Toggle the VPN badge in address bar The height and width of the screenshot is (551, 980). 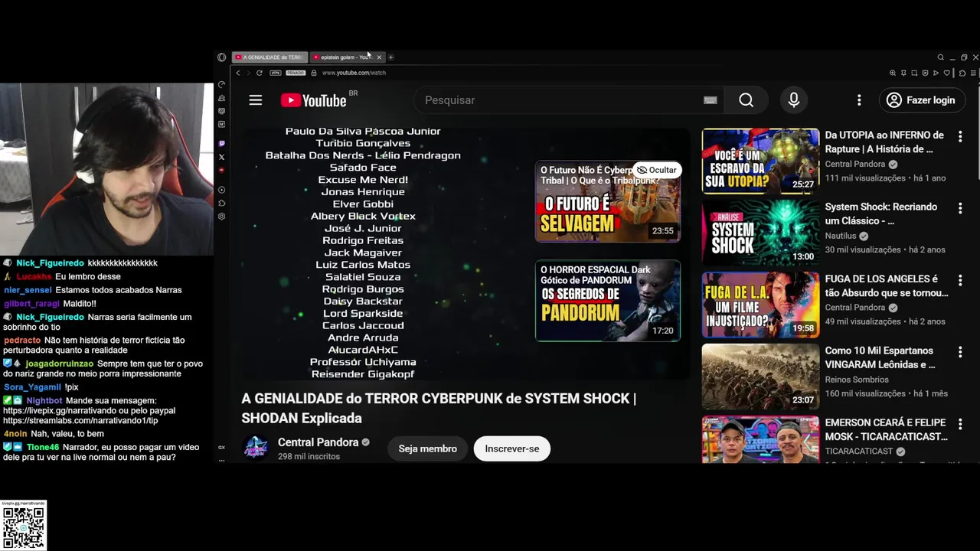(276, 73)
